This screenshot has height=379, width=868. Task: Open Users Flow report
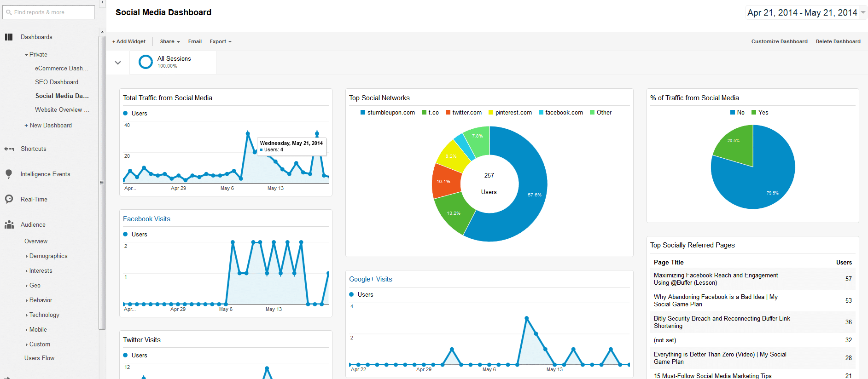[39, 358]
